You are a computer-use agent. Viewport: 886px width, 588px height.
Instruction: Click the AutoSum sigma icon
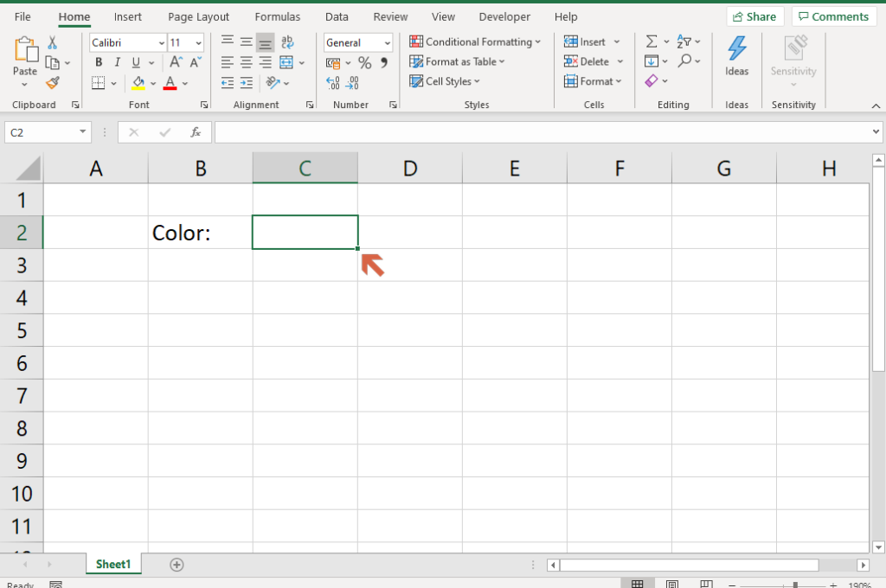coord(652,42)
